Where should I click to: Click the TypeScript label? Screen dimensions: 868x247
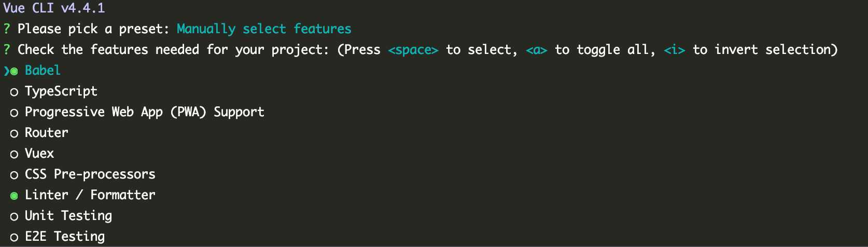point(61,91)
